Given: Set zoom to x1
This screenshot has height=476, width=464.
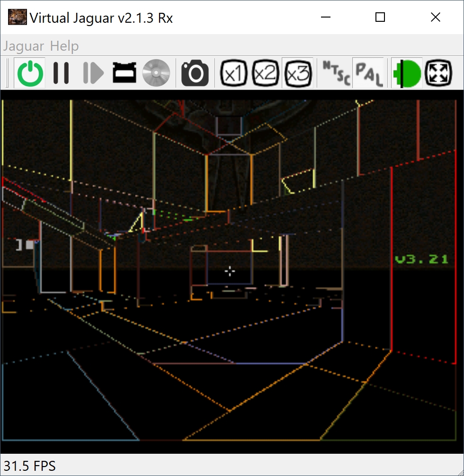Looking at the screenshot, I should point(234,73).
